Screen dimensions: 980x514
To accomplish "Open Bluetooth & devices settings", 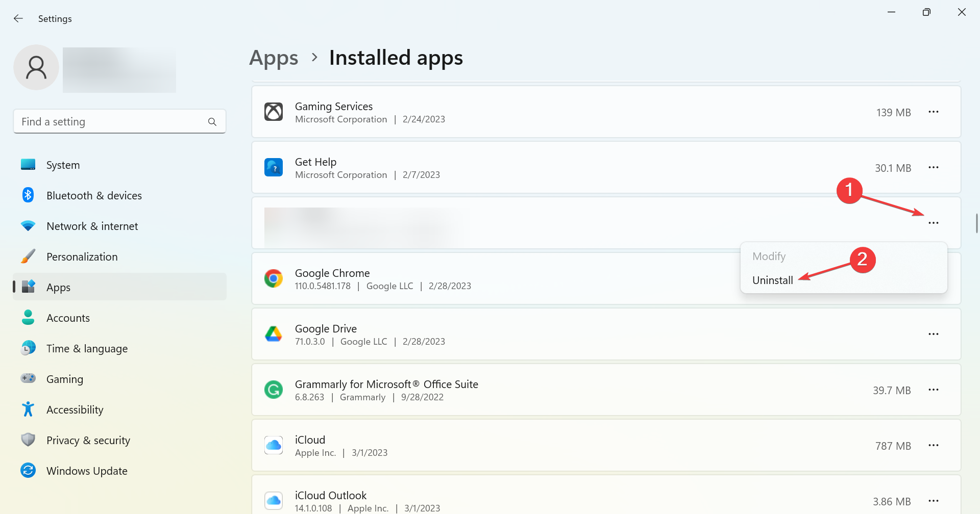I will pos(119,195).
